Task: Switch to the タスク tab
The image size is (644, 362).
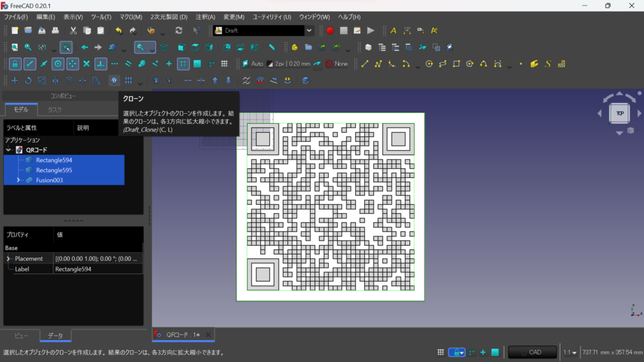Action: click(x=54, y=109)
